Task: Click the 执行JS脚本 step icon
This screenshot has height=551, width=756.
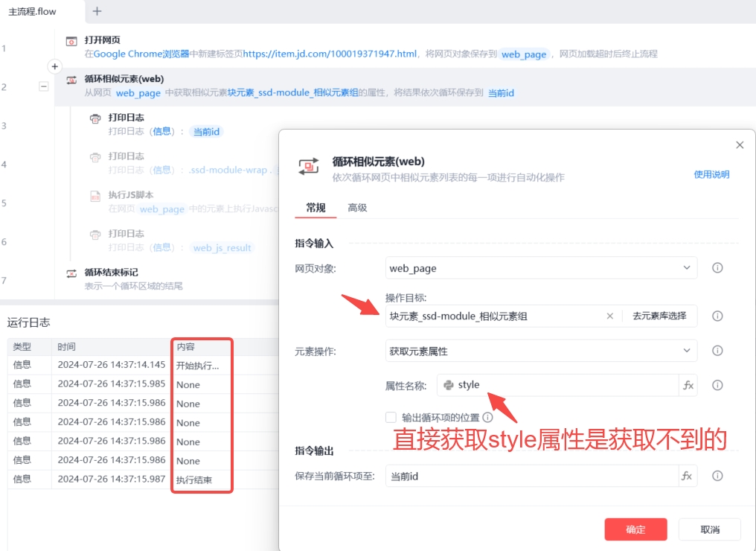Action: [x=95, y=196]
